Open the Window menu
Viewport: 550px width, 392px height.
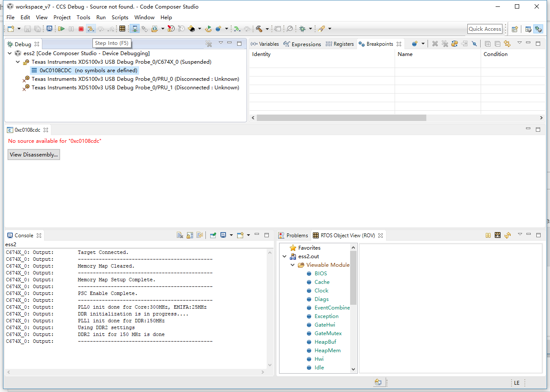pyautogui.click(x=144, y=18)
